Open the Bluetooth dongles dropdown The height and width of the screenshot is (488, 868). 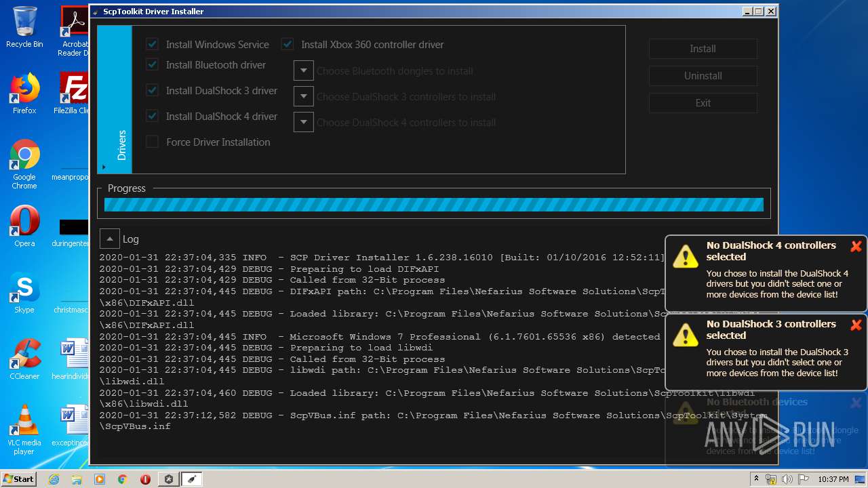click(303, 70)
